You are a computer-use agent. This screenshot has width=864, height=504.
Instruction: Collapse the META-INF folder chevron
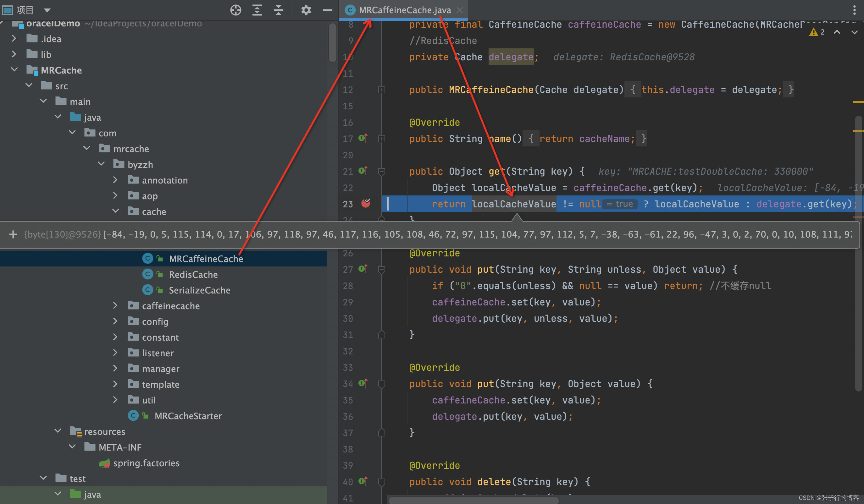coord(72,446)
